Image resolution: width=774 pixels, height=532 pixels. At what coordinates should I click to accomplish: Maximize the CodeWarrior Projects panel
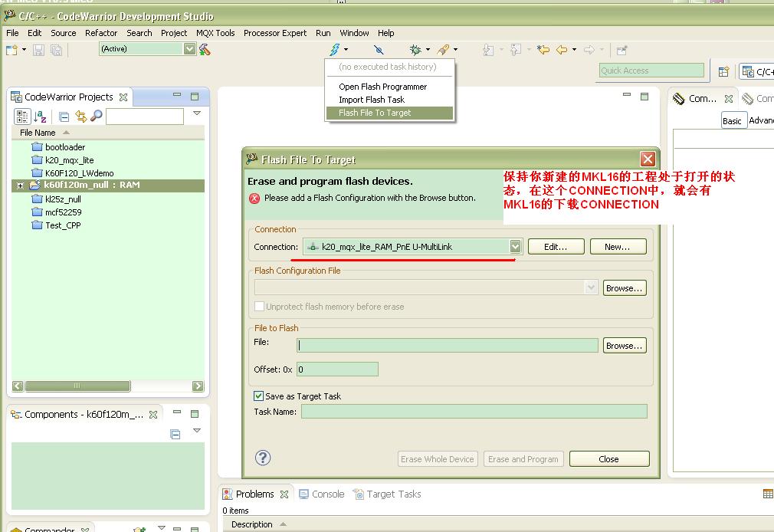[x=195, y=97]
